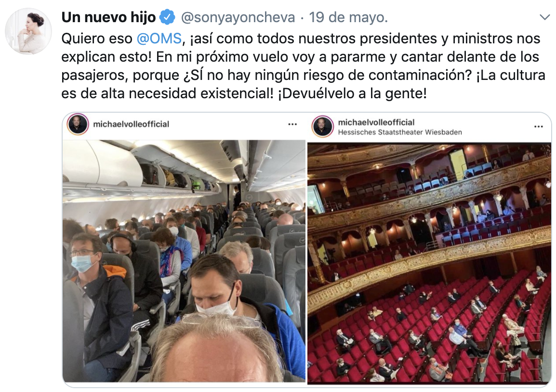556x392 pixels.
Task: Open the tweet author's profile avatar
Action: coord(28,31)
